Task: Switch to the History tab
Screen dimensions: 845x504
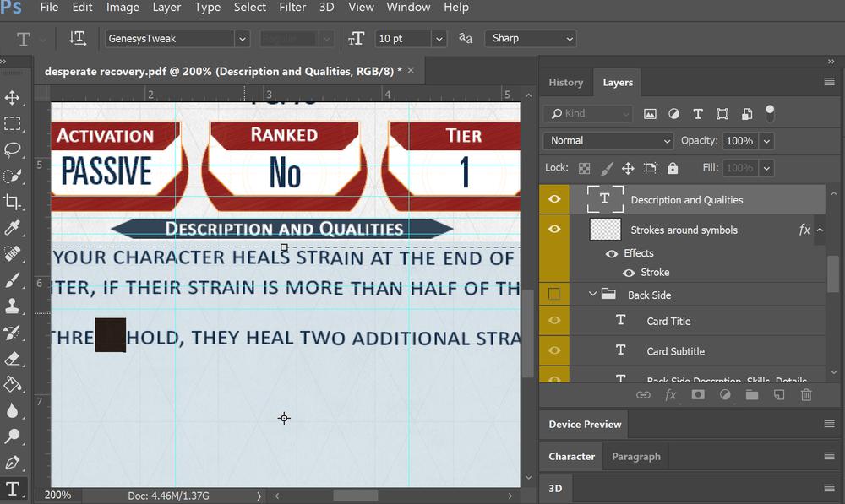Action: [x=565, y=83]
